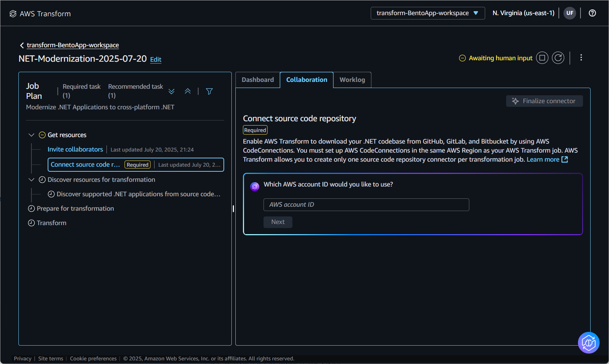The image size is (609, 364).
Task: Collapse Discover resources for transformation section
Action: point(31,180)
